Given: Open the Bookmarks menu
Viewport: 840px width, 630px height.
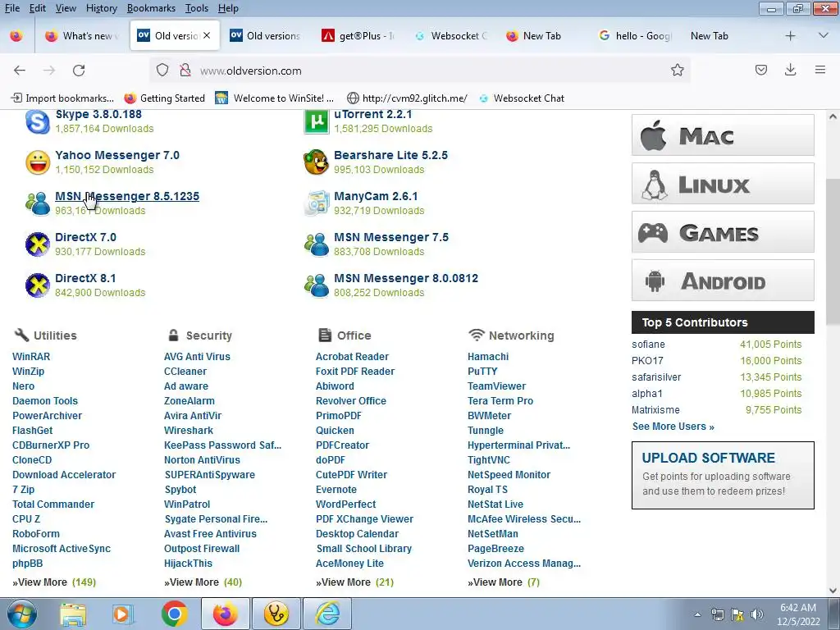Looking at the screenshot, I should click(151, 8).
